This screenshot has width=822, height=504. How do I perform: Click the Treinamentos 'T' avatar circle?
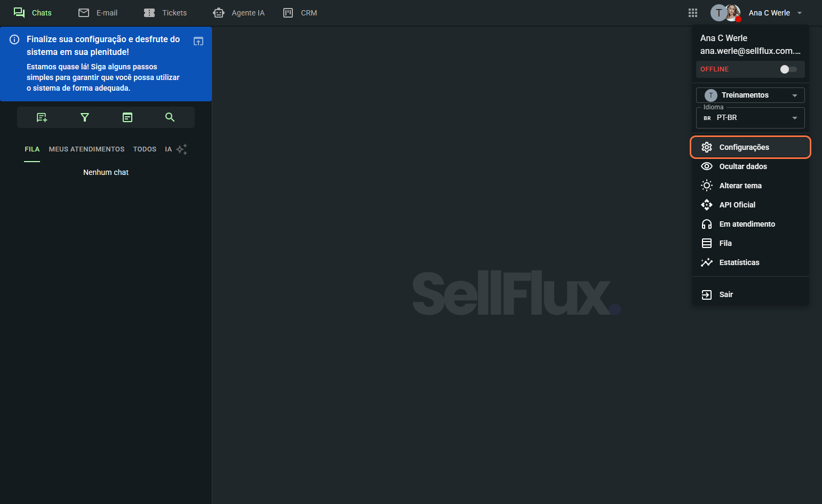(711, 95)
